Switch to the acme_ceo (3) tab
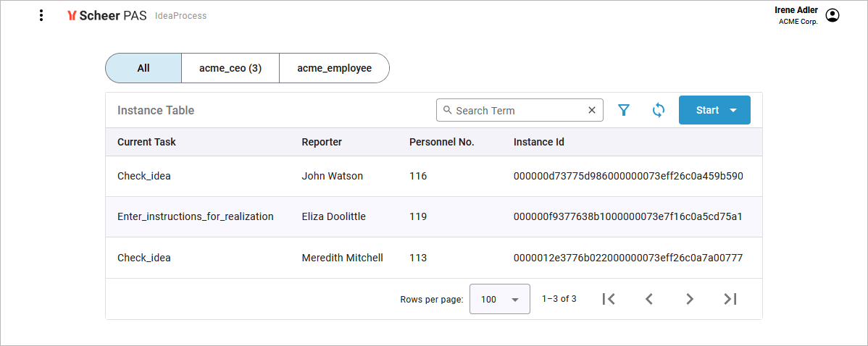This screenshot has width=868, height=346. click(x=230, y=68)
